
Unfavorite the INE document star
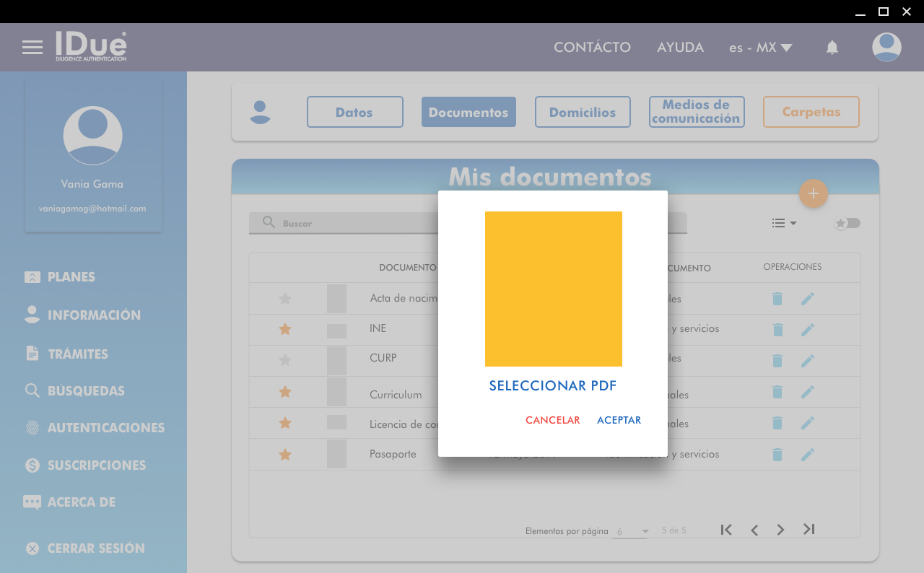285,329
